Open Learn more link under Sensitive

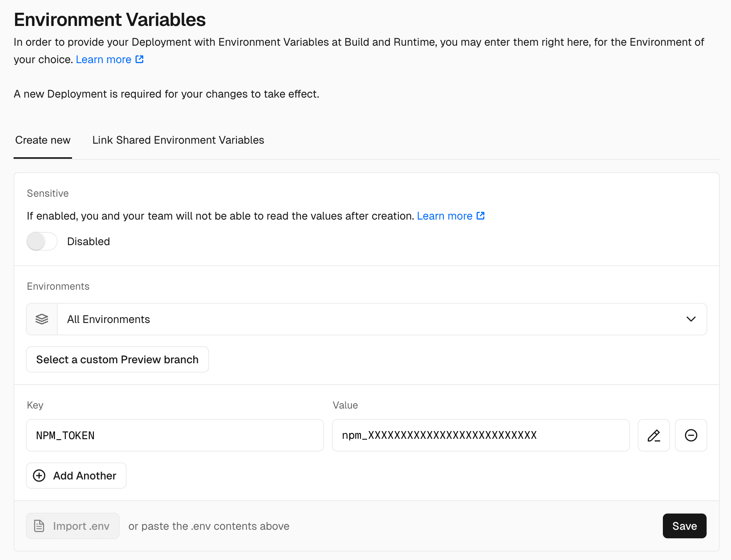coord(444,216)
